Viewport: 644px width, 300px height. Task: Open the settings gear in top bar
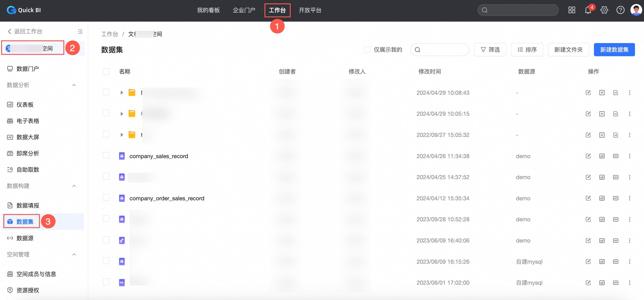604,10
